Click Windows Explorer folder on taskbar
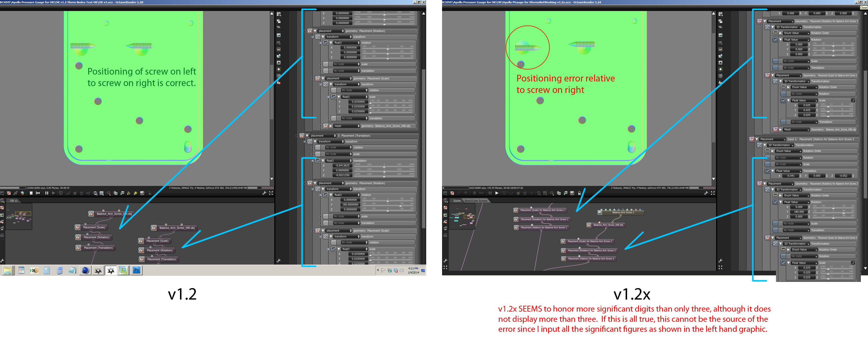 (x=8, y=270)
